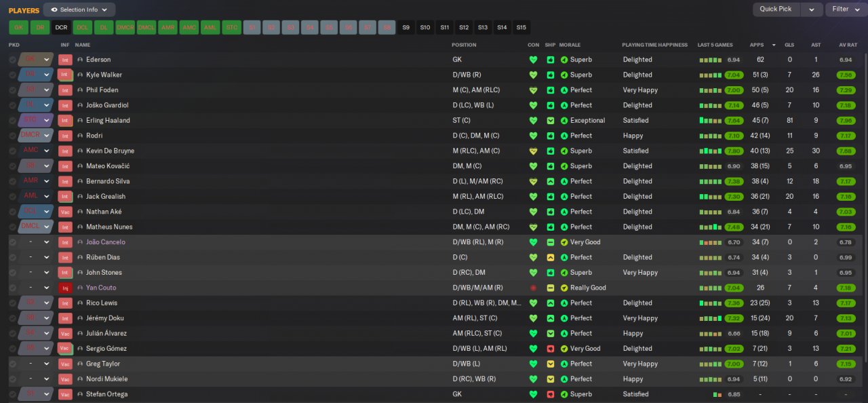
Task: Click Julián Álvarez's morale icon
Action: [x=564, y=333]
